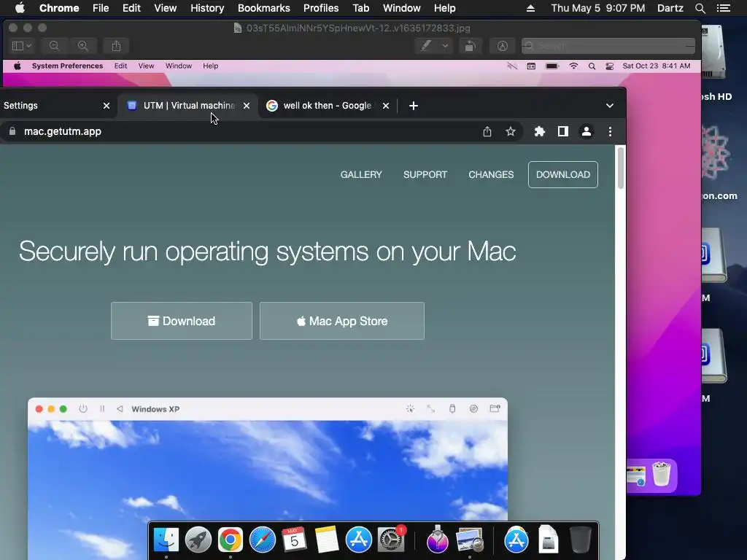This screenshot has height=560, width=747.
Task: Open Calendar from the Dock
Action: click(294, 540)
